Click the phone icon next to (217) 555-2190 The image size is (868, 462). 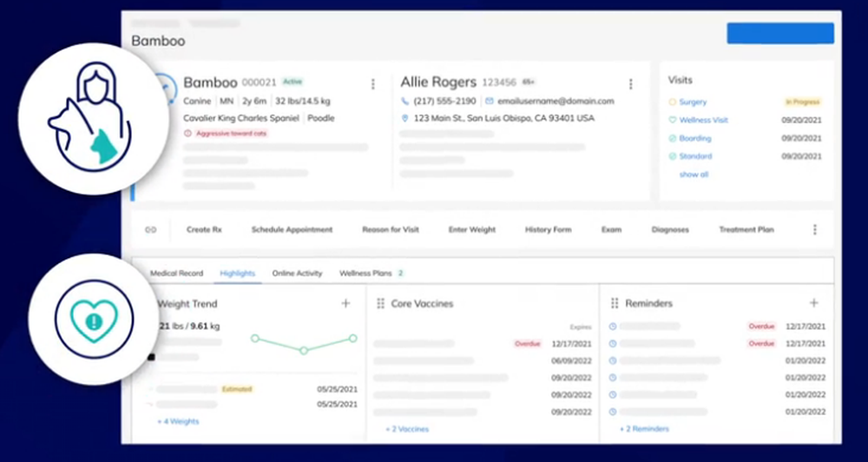tap(404, 102)
